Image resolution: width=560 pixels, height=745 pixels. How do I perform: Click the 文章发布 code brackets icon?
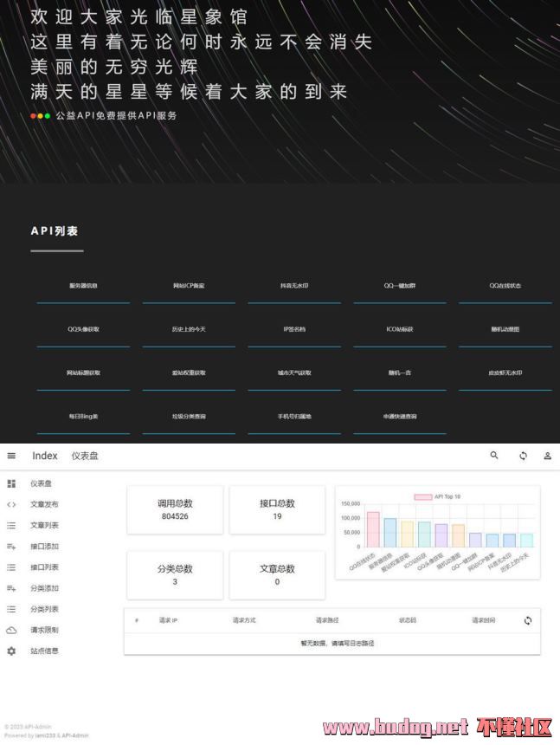tap(11, 504)
